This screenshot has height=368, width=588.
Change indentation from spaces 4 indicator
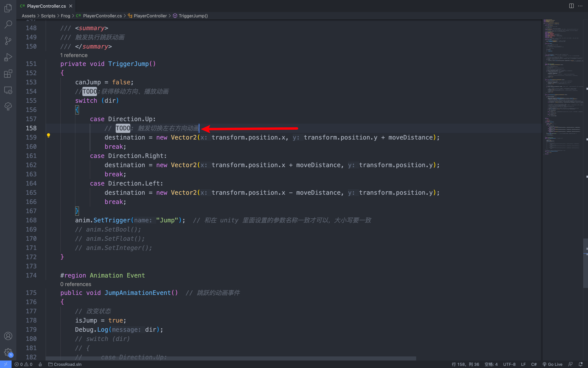pos(491,364)
